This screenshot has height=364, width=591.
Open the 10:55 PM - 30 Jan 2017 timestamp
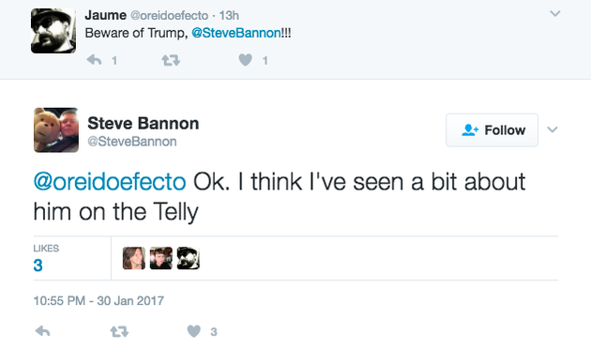98,301
